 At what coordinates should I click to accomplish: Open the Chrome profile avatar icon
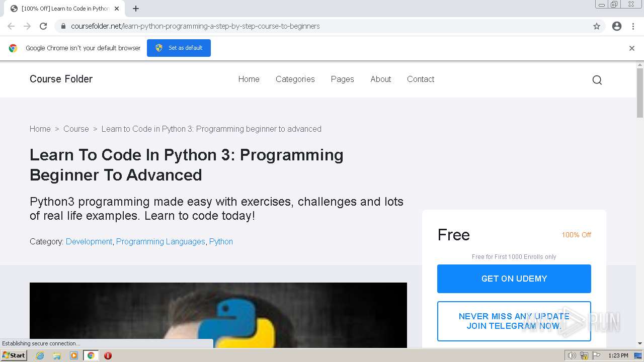tap(617, 26)
